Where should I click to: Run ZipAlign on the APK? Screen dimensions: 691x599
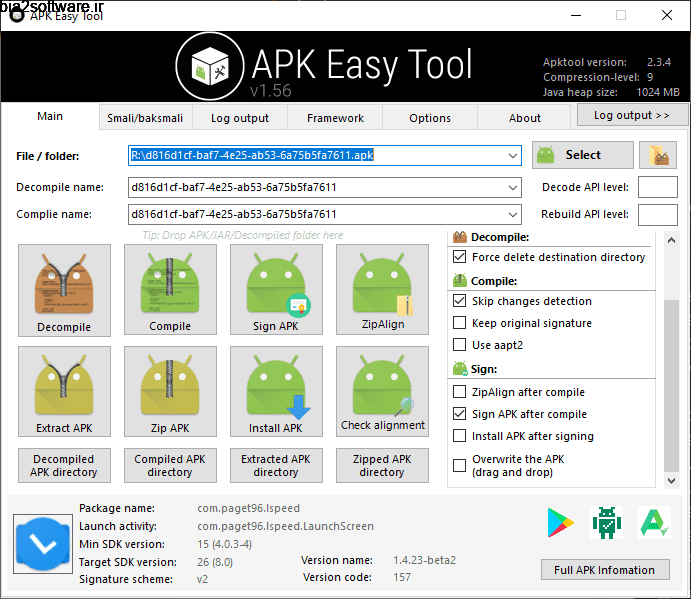click(x=382, y=290)
